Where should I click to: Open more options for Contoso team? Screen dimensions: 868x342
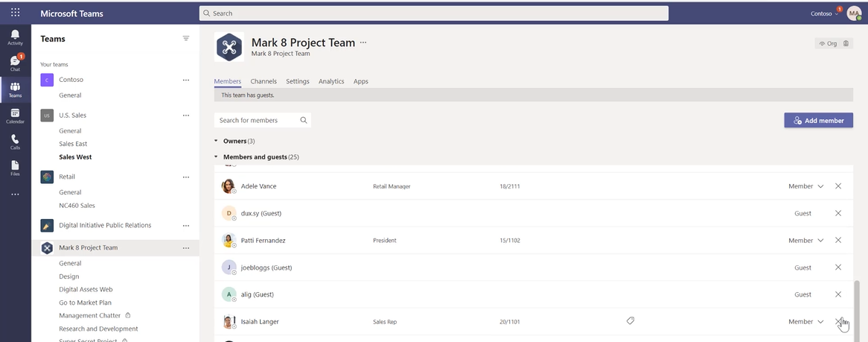[x=186, y=80]
